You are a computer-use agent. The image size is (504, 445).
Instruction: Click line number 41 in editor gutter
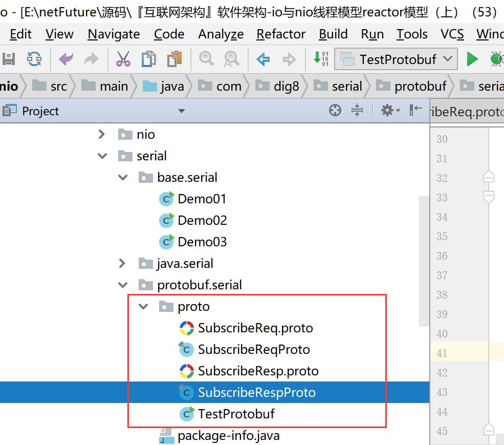442,353
